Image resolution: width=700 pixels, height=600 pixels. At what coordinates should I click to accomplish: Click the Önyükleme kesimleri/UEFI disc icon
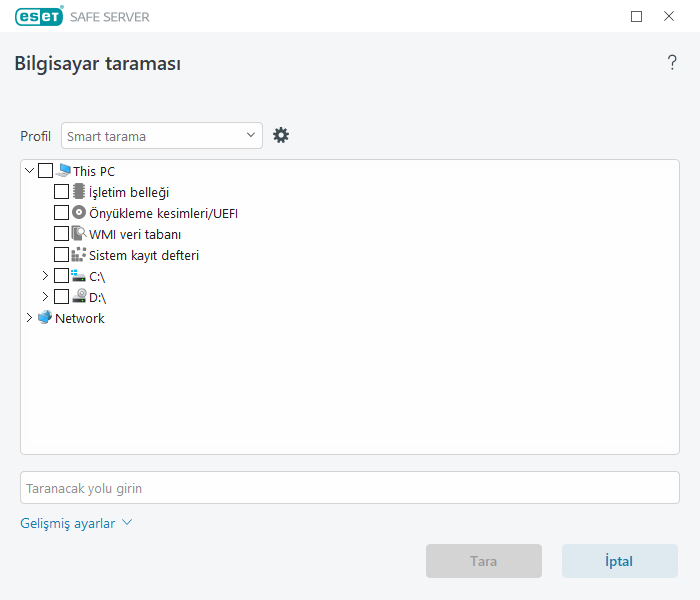pyautogui.click(x=79, y=213)
